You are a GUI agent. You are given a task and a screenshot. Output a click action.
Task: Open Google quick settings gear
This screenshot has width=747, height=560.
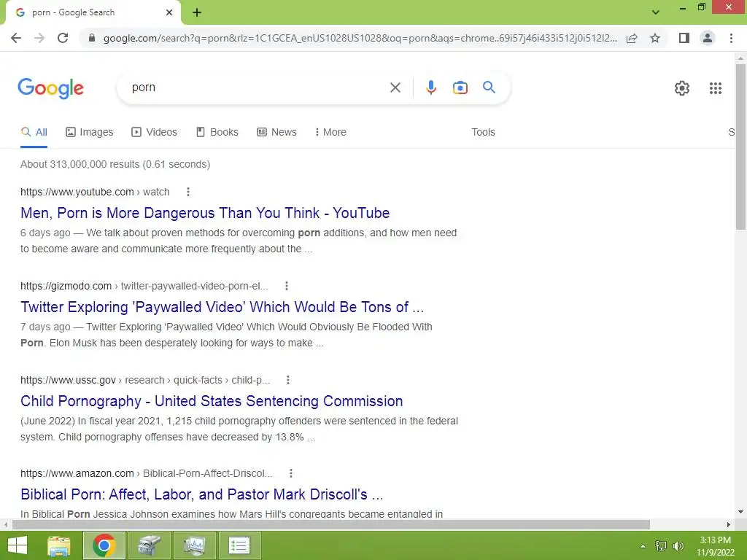pos(682,88)
